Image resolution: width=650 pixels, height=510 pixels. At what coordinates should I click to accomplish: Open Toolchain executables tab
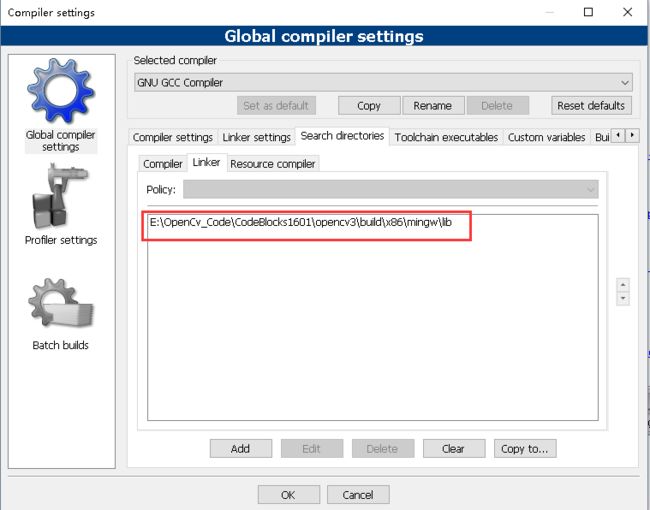(x=446, y=137)
